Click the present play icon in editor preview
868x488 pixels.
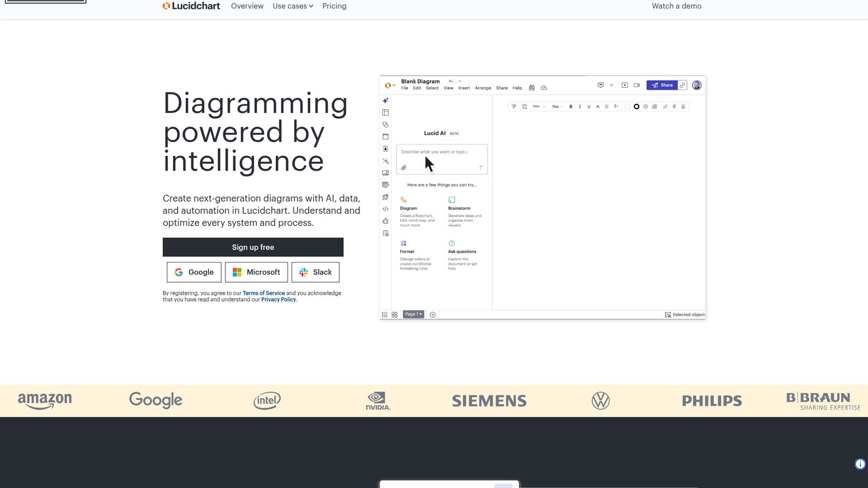[625, 85]
